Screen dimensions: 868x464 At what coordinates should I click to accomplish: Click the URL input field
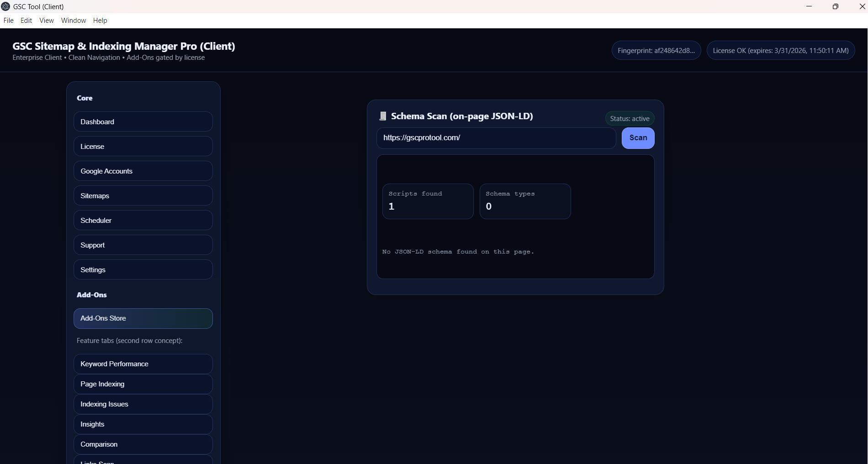[496, 138]
